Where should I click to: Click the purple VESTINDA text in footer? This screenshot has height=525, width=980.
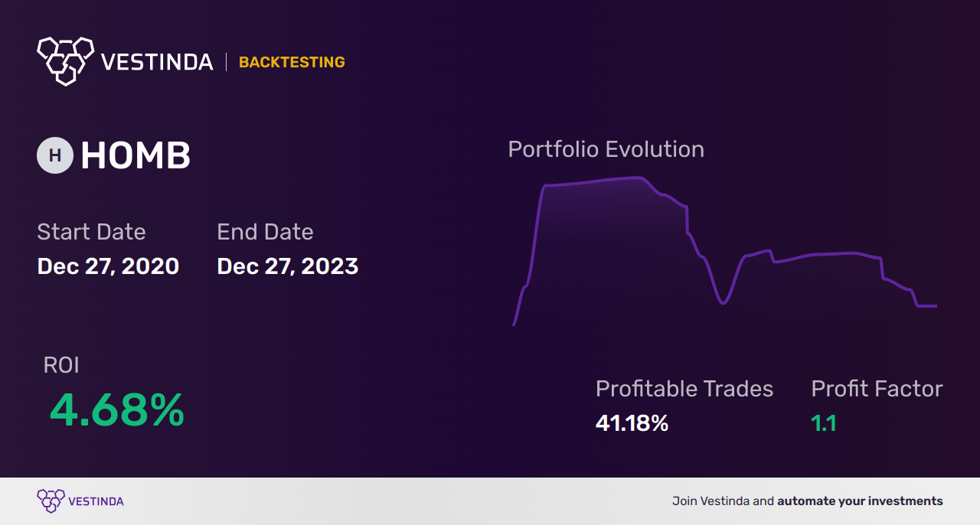click(x=96, y=501)
